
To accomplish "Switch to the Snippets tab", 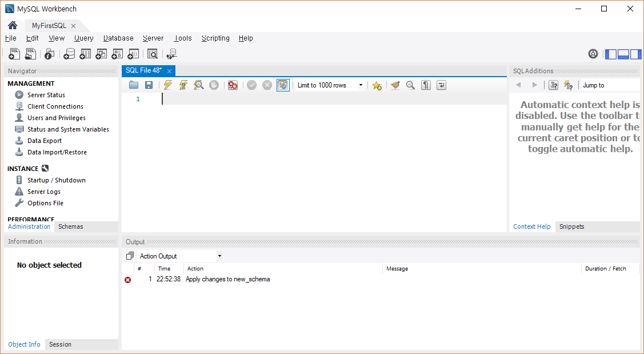I will [x=571, y=226].
